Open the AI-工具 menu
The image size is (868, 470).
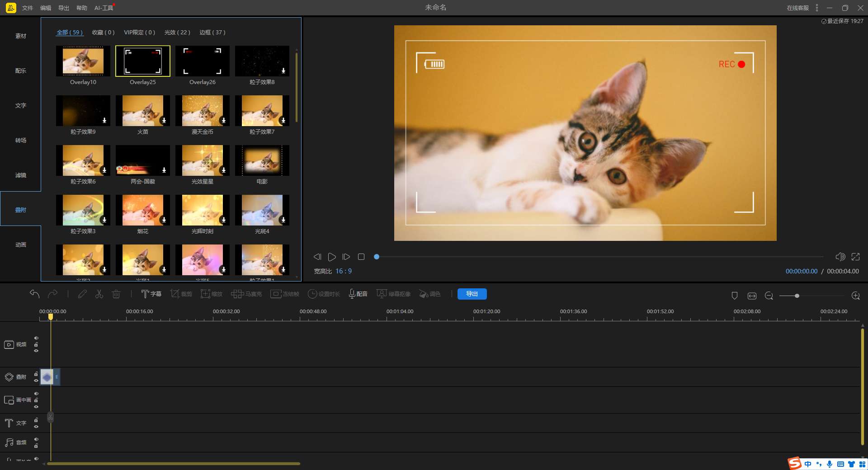[104, 8]
